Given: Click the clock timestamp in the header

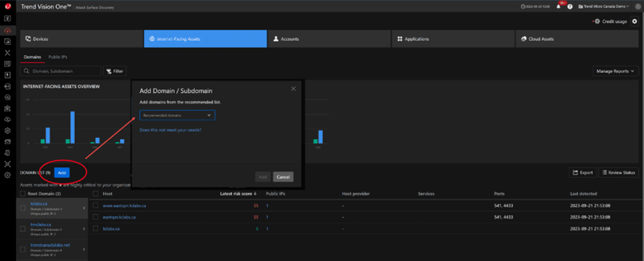Looking at the screenshot, I should 535,7.
